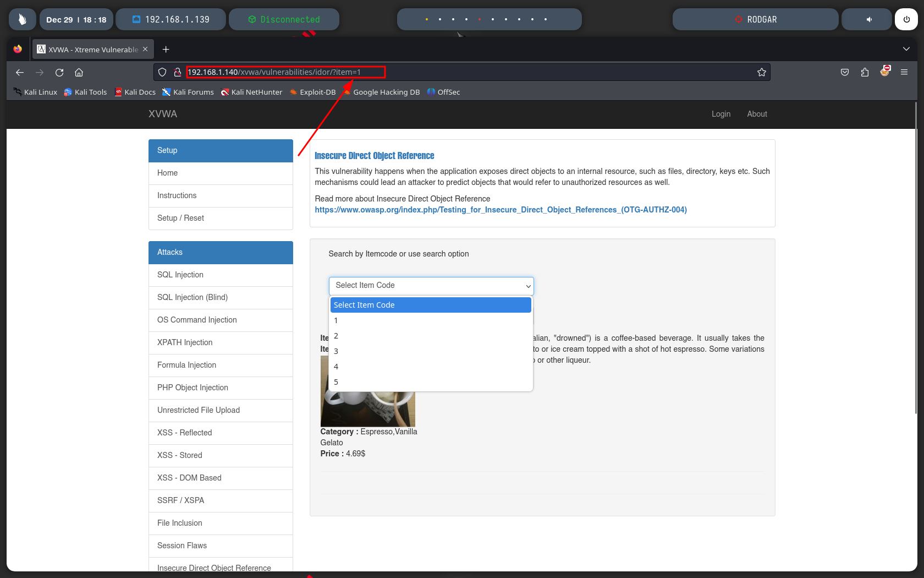Bookmark this page with the star icon

[761, 73]
